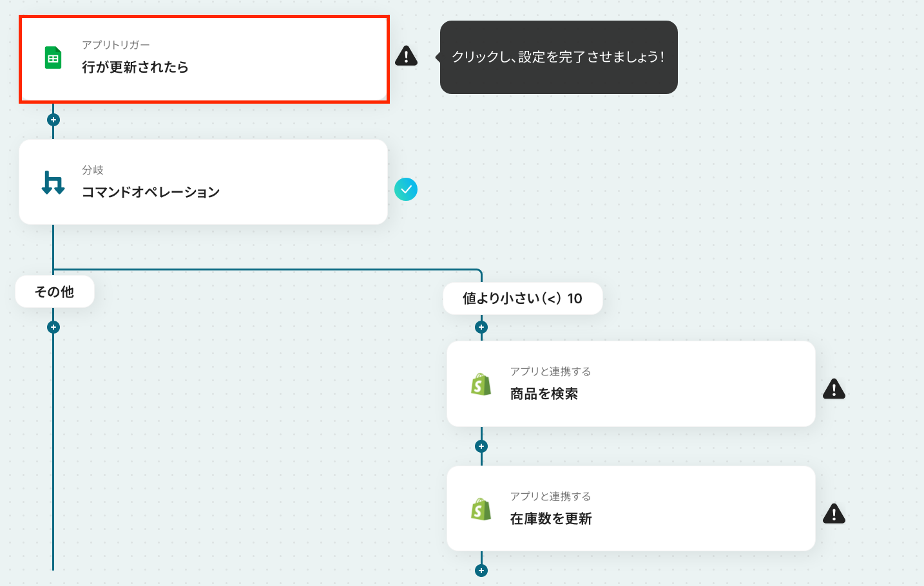Select the 値より小さい(<) 10 branch label

point(523,298)
